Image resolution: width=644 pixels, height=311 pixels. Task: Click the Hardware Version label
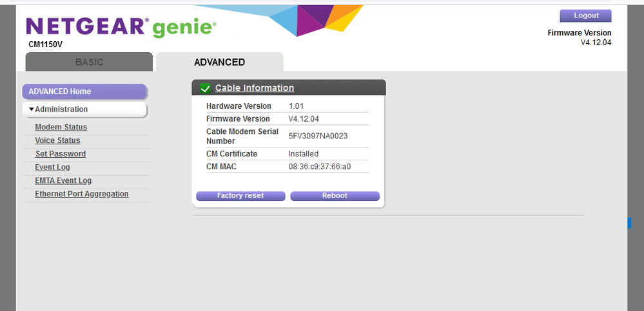[x=239, y=106]
